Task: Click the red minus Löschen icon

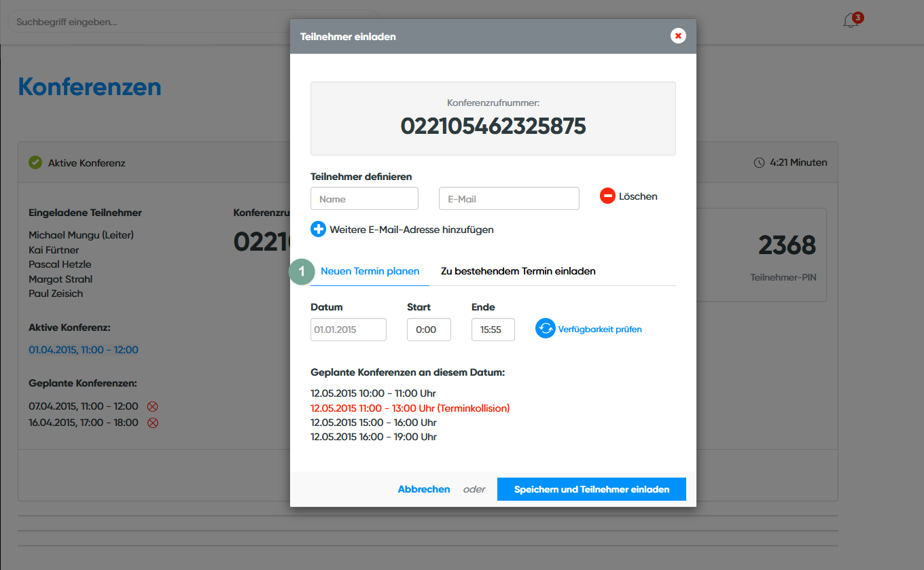Action: pos(607,196)
